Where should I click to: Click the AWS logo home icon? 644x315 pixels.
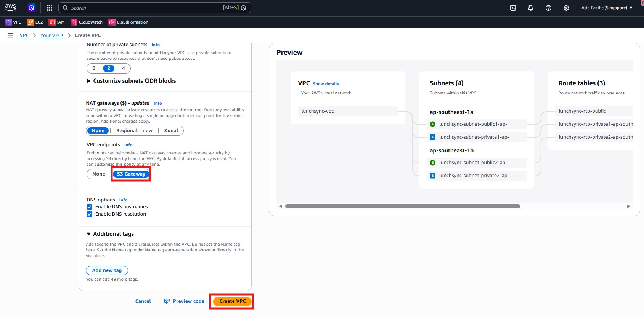10,7
